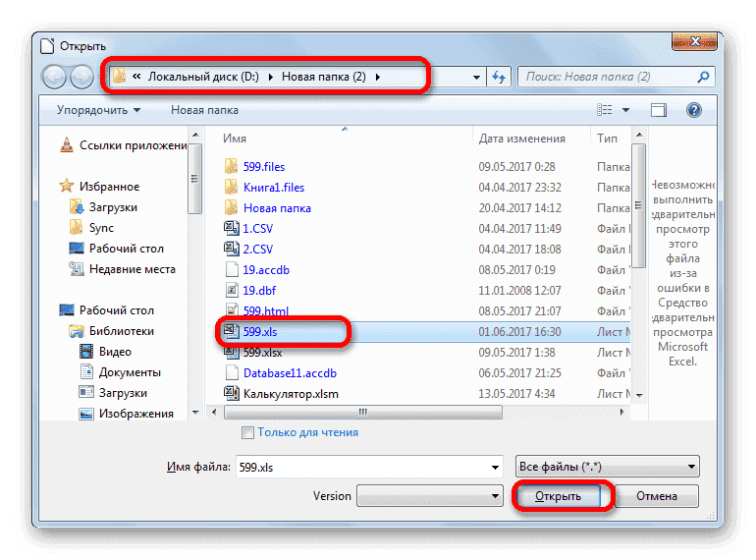Click the Книга1.files folder icon
The width and height of the screenshot is (756, 560).
coord(231,187)
